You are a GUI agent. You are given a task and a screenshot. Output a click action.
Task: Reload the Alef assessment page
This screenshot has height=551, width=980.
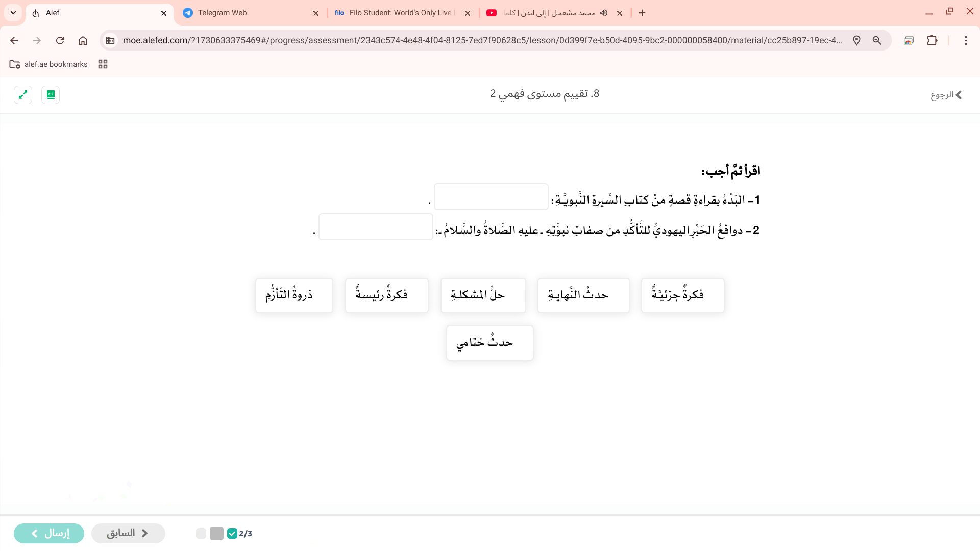click(x=60, y=40)
